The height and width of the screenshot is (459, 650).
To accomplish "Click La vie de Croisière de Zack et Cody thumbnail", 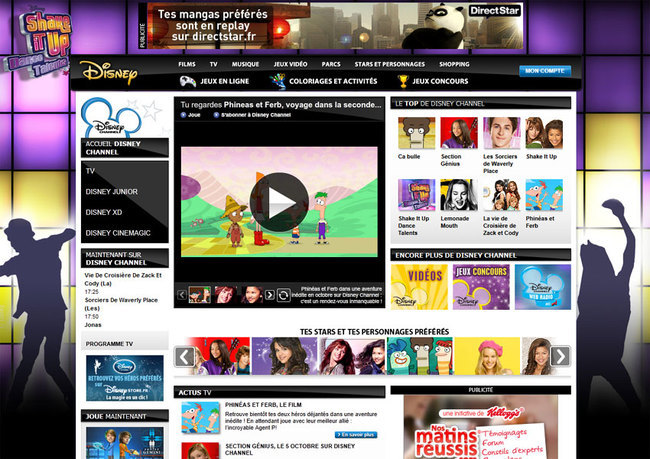I will [x=502, y=195].
